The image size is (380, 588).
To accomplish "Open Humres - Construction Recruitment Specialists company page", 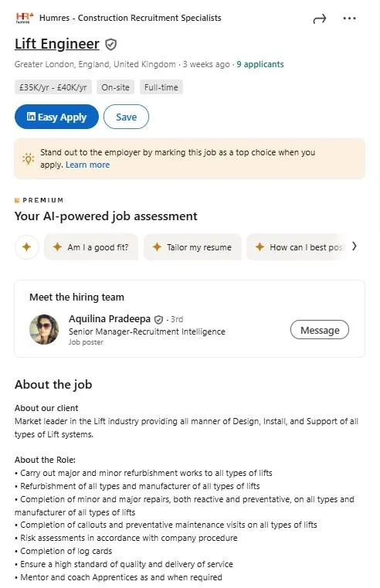I will (131, 18).
